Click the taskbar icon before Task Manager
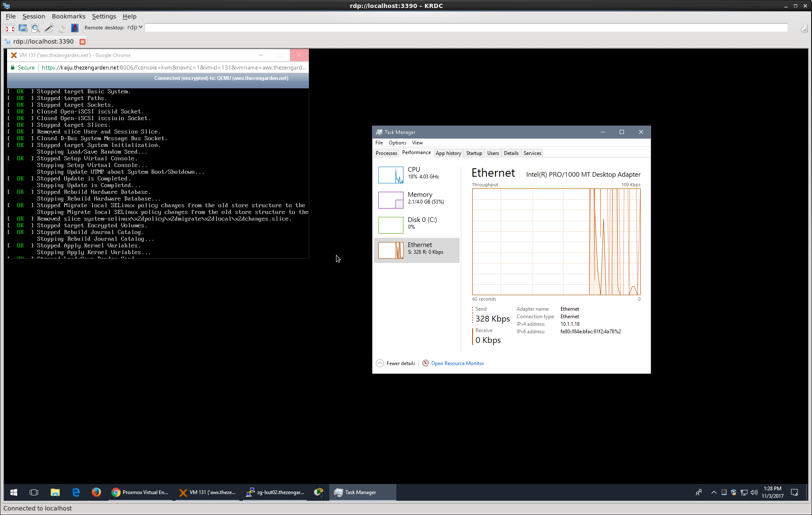Image resolution: width=812 pixels, height=515 pixels. pos(318,492)
